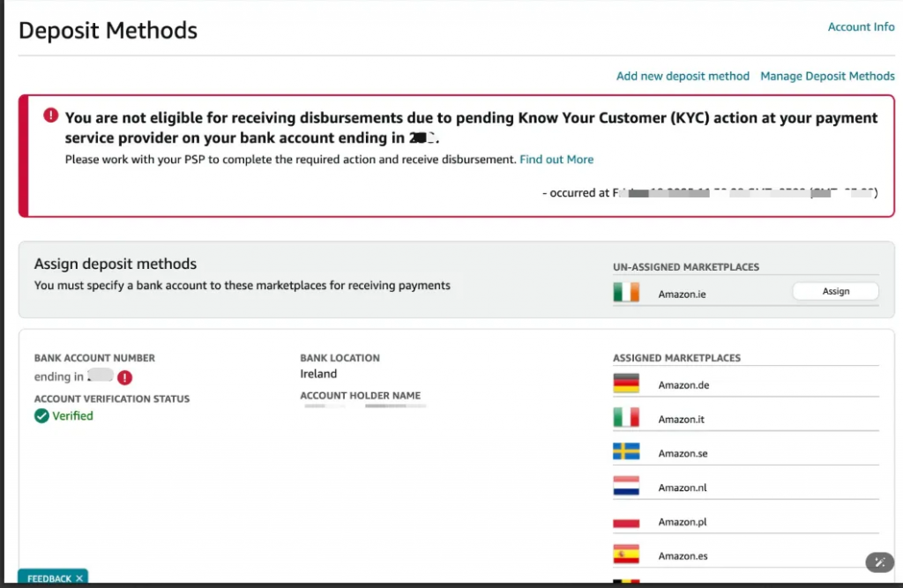
Task: Open the Feedback tab
Action: click(49, 578)
